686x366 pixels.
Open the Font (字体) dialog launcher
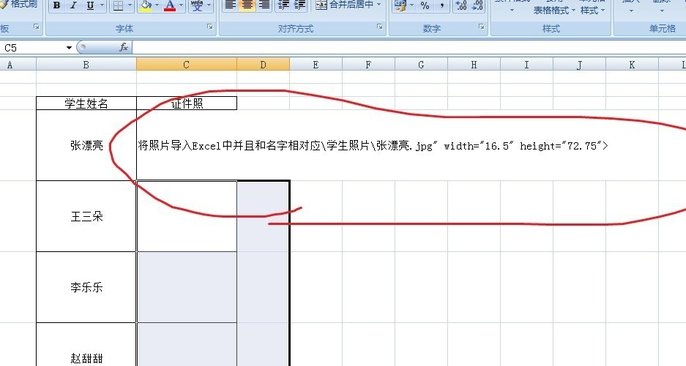pyautogui.click(x=210, y=27)
